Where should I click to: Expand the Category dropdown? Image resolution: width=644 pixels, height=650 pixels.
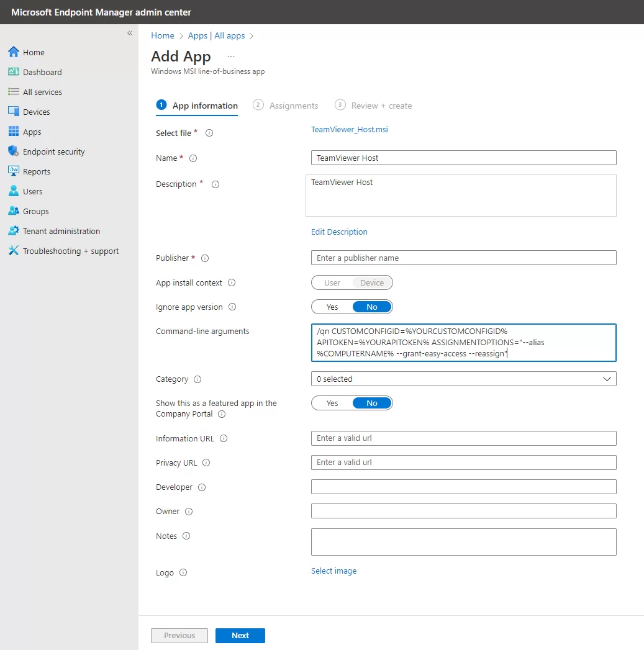click(463, 379)
